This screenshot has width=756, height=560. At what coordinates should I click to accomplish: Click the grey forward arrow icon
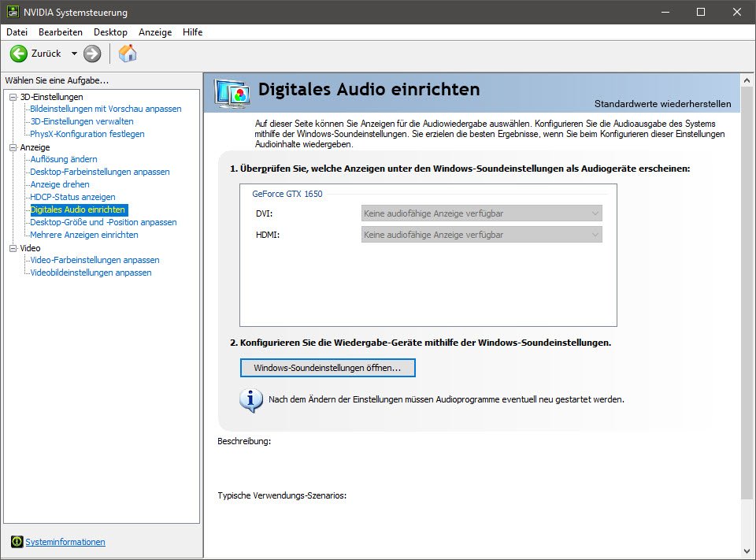(x=92, y=54)
